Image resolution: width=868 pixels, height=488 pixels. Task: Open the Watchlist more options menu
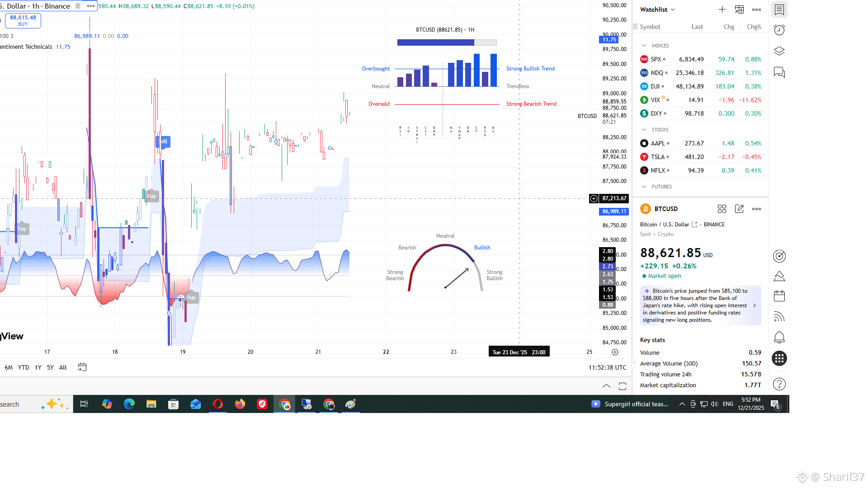pos(756,9)
